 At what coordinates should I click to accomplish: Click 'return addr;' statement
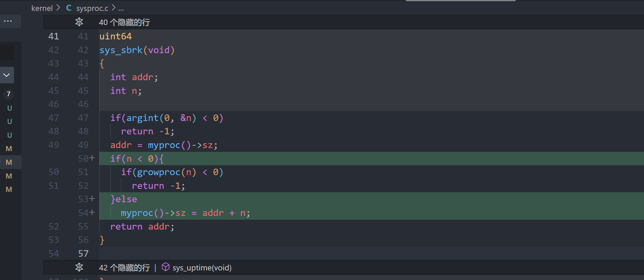[x=142, y=227]
